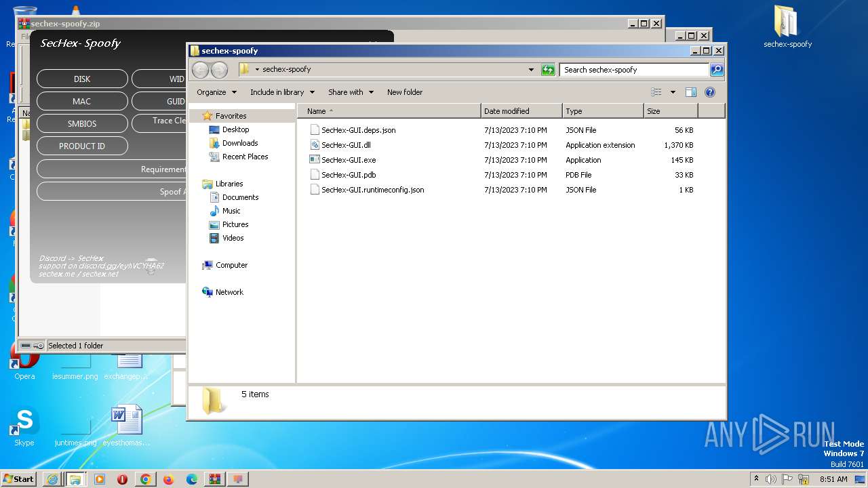
Task: Open the Share with dropdown
Action: [x=351, y=92]
